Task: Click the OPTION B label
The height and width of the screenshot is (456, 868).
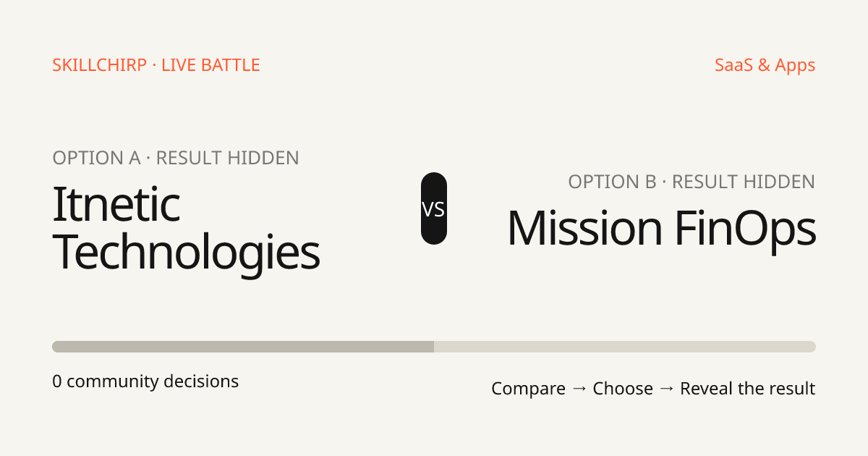Action: pos(612,182)
